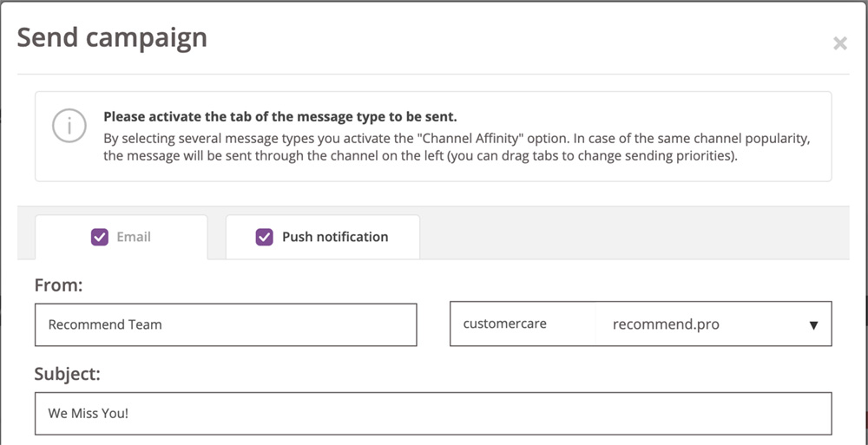Viewport: 868px width, 445px height.
Task: Click the circled info icon
Action: [69, 126]
